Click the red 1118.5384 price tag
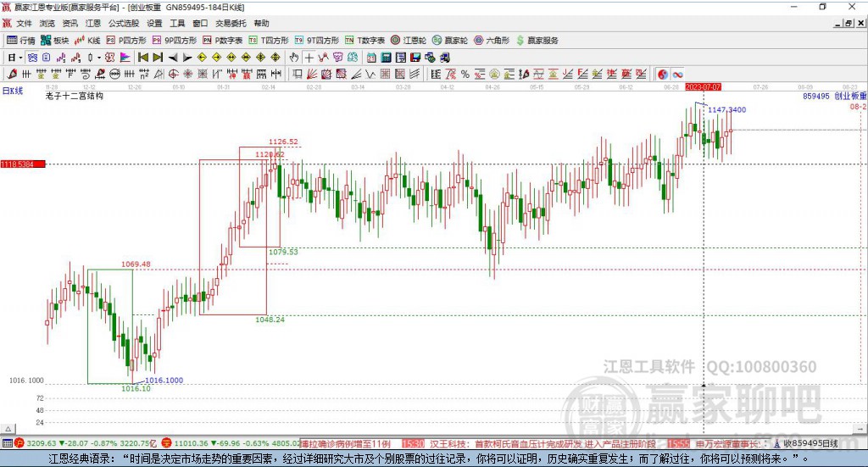This screenshot has height=467, width=868. point(23,164)
